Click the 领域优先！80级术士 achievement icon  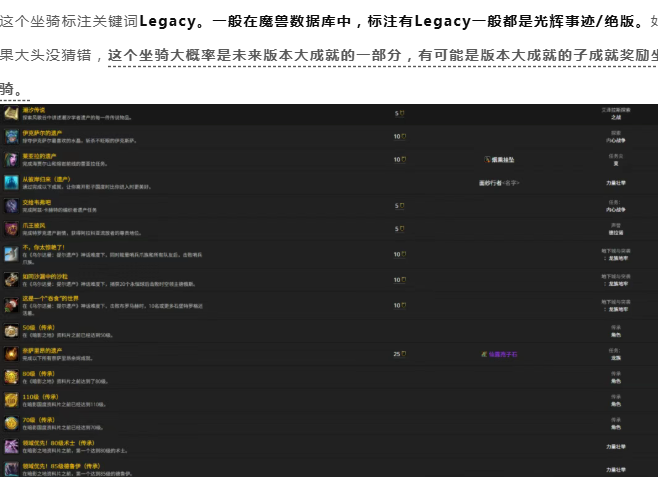pyautogui.click(x=11, y=446)
